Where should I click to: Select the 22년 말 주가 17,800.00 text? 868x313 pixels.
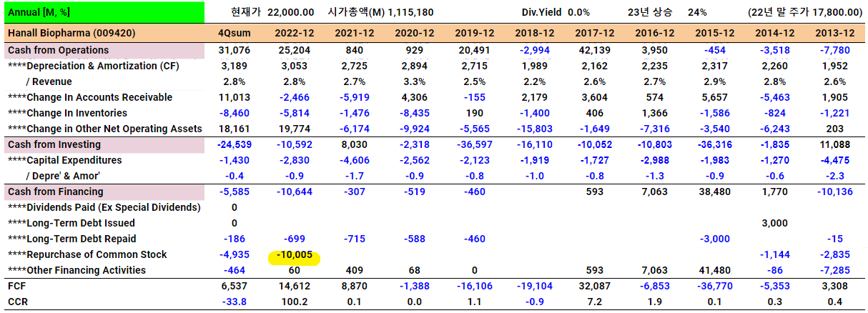pos(805,12)
